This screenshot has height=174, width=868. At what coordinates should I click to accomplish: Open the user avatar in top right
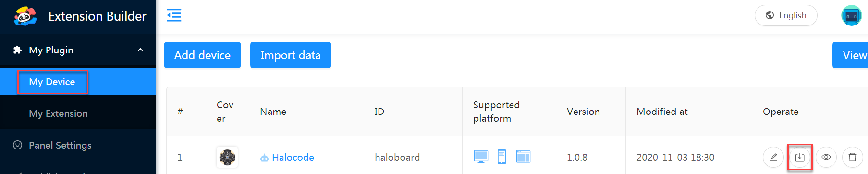point(852,15)
